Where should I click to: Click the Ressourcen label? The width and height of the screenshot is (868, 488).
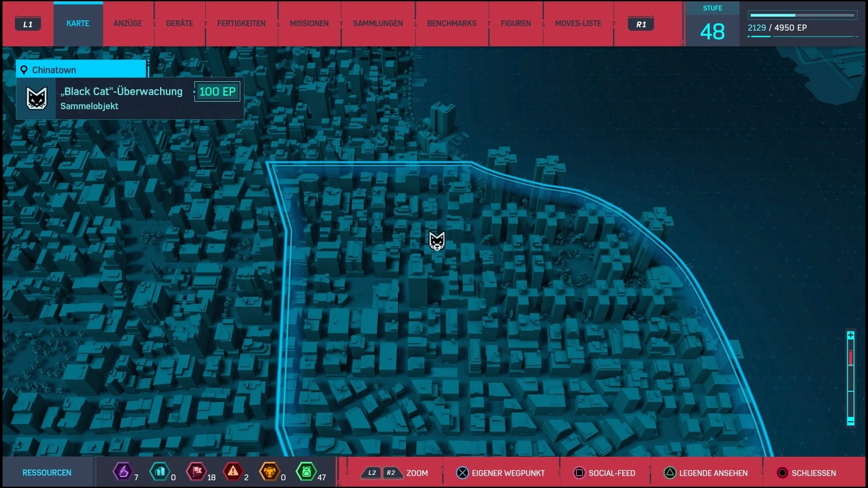click(47, 473)
